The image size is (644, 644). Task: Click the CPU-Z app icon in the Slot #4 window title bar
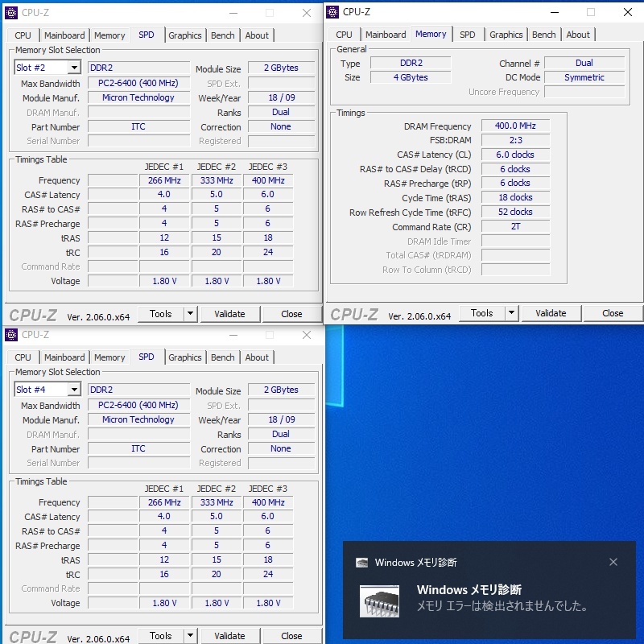(11, 335)
